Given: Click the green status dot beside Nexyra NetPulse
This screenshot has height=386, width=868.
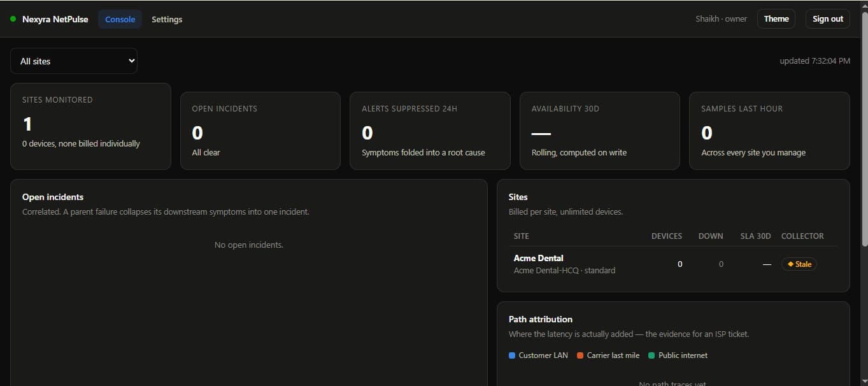Looking at the screenshot, I should [x=13, y=19].
